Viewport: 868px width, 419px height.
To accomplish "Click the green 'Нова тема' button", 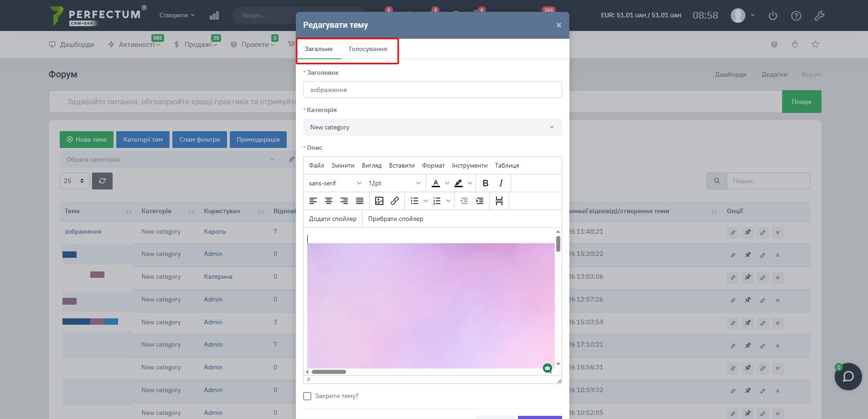I will tap(87, 139).
